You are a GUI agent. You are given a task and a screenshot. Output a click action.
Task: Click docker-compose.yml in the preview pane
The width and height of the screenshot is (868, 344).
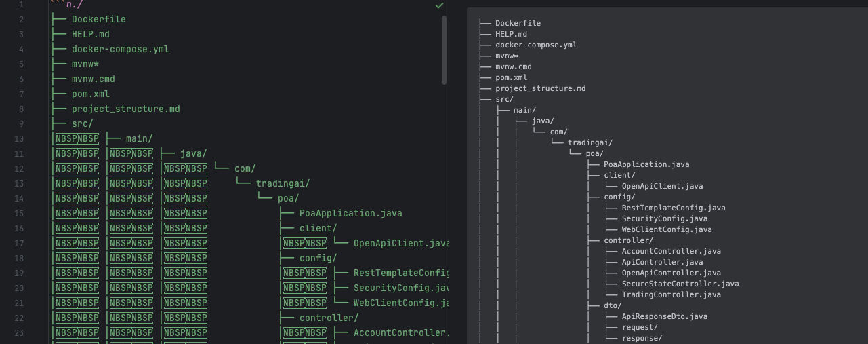[x=536, y=45]
